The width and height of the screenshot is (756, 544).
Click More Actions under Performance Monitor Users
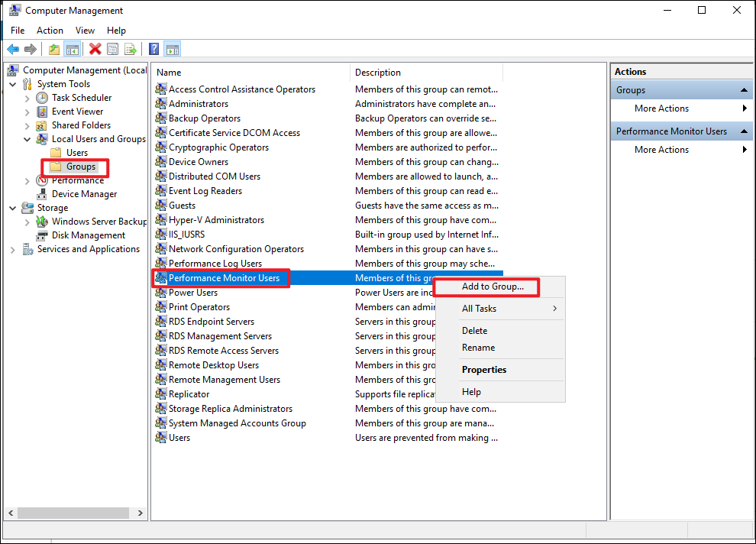click(661, 150)
